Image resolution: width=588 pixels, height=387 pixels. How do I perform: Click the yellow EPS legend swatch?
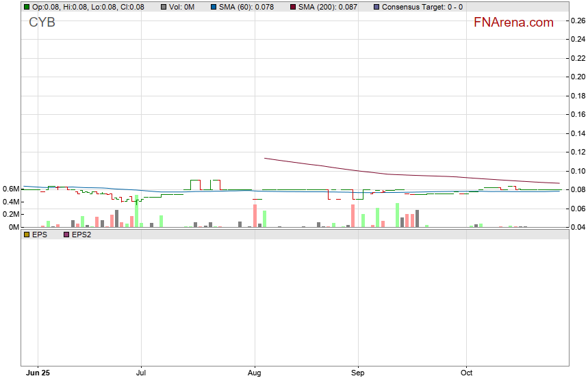pos(27,235)
